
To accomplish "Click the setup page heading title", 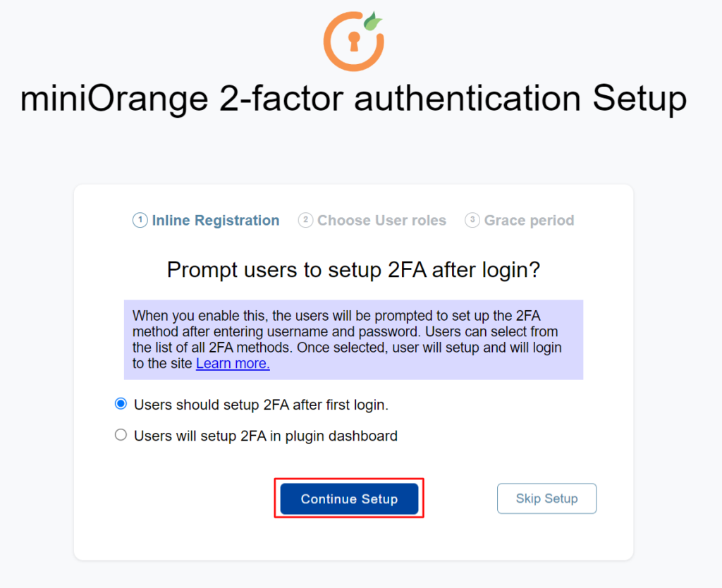I will (354, 99).
